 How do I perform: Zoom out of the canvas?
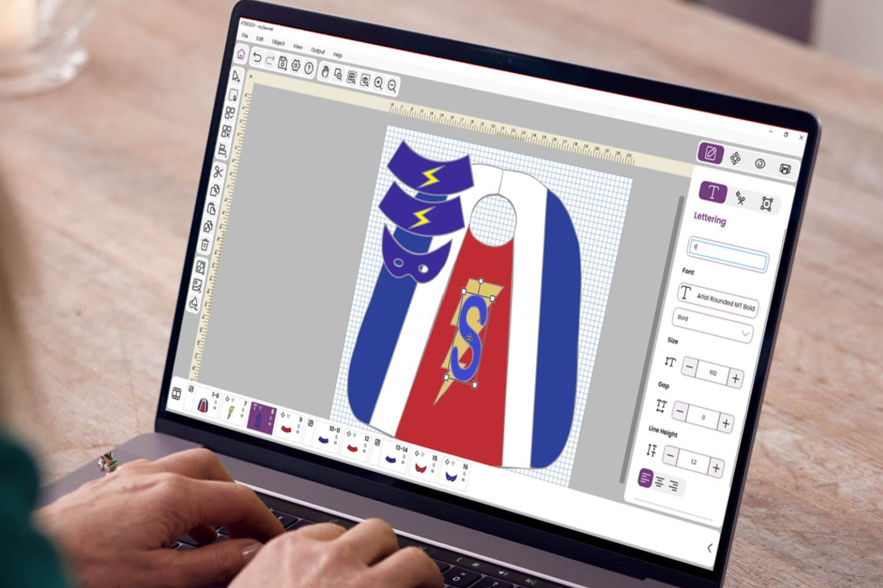point(392,86)
